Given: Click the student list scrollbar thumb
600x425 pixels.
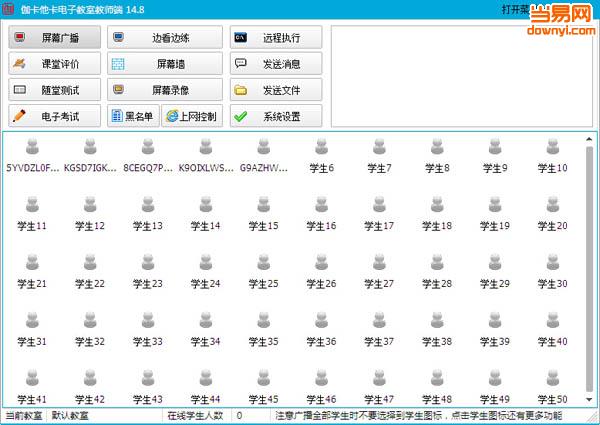Looking at the screenshot, I should 589,269.
